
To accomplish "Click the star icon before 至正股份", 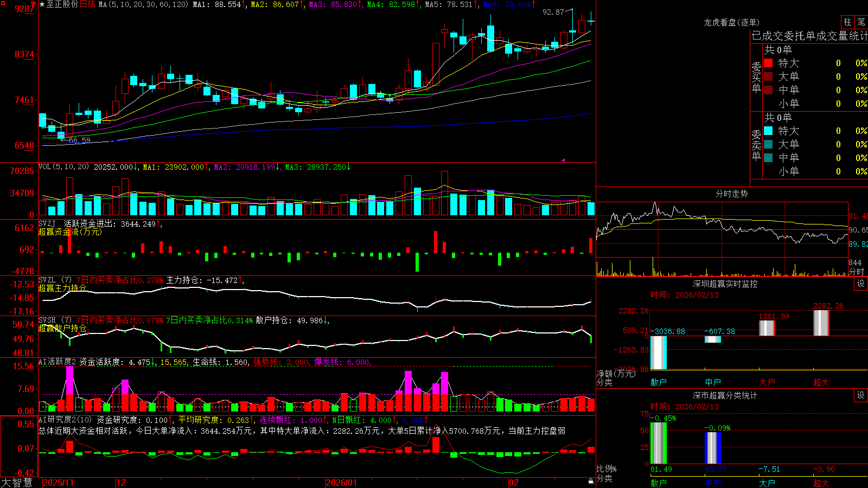I will point(42,4).
